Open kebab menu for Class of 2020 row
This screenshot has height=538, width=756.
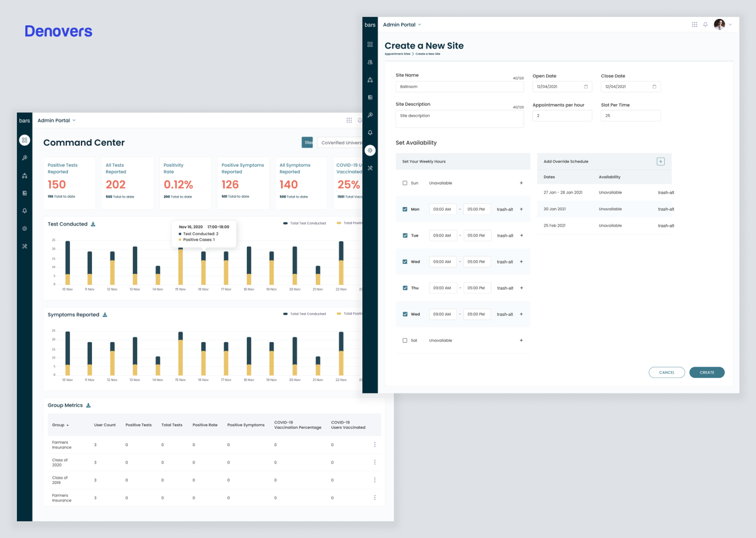coord(375,462)
